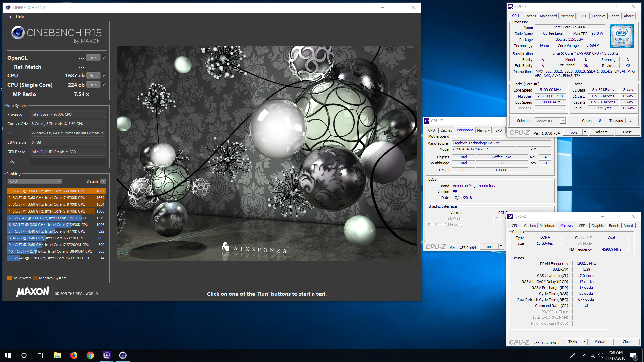Switch to CPU-Z taskbar icon
The image size is (644, 362).
pyautogui.click(x=107, y=355)
